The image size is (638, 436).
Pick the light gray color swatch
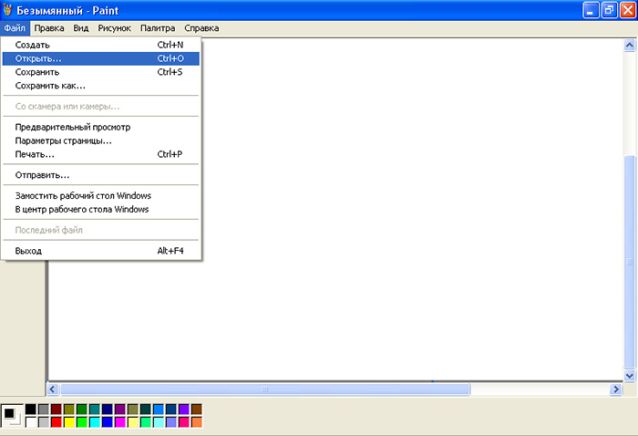[44, 422]
